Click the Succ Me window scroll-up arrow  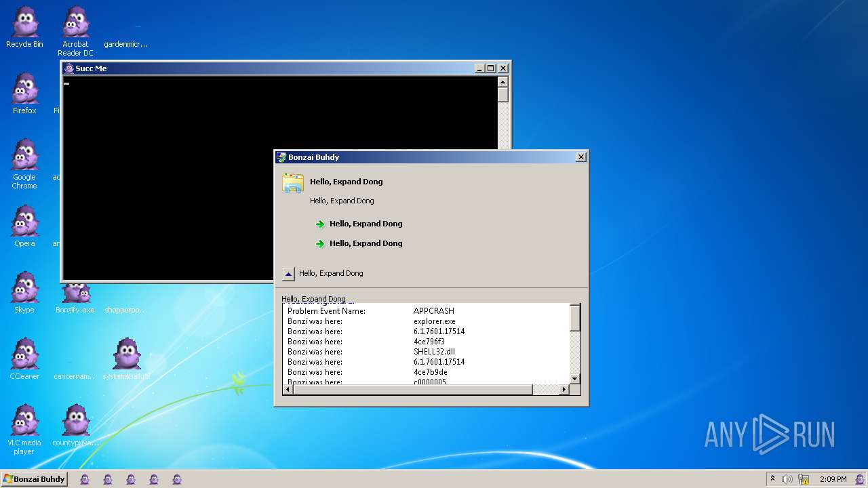coord(502,82)
